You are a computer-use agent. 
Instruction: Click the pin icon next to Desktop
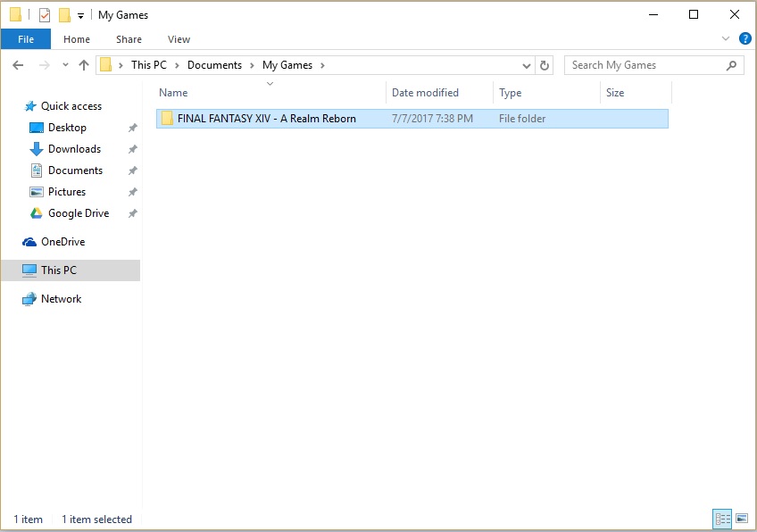[x=132, y=128]
